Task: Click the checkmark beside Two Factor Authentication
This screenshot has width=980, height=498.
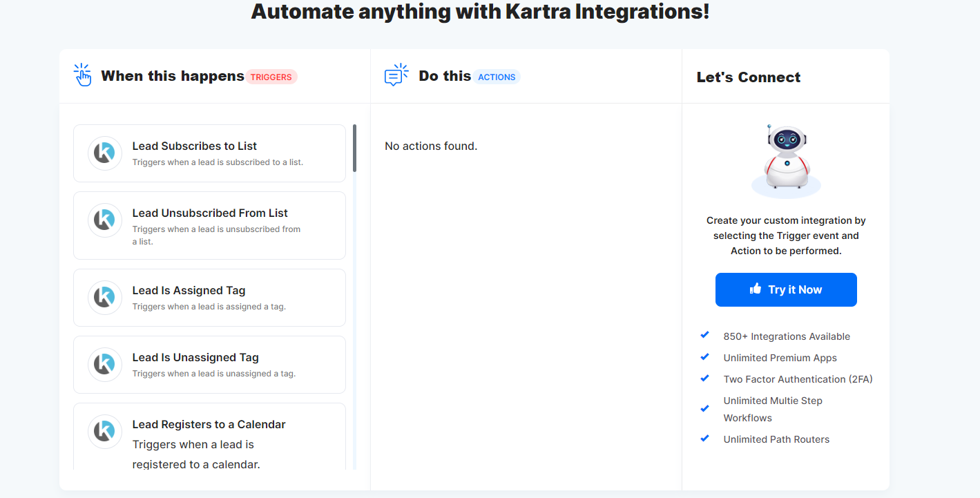Action: [705, 378]
